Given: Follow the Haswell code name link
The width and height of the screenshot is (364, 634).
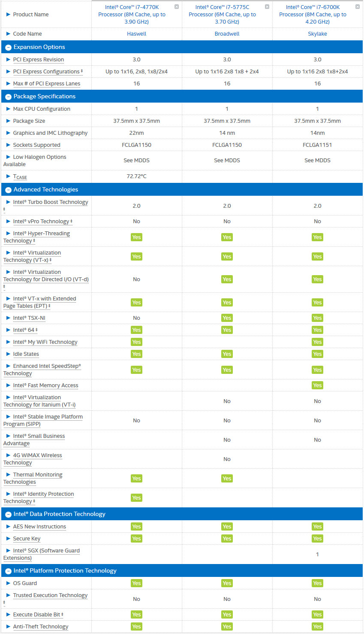Looking at the screenshot, I should (137, 34).
